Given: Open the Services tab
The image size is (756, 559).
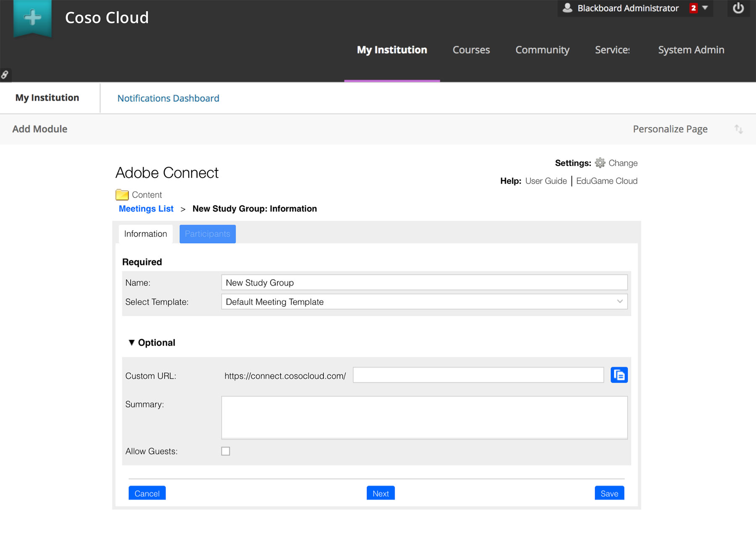Looking at the screenshot, I should pos(612,50).
